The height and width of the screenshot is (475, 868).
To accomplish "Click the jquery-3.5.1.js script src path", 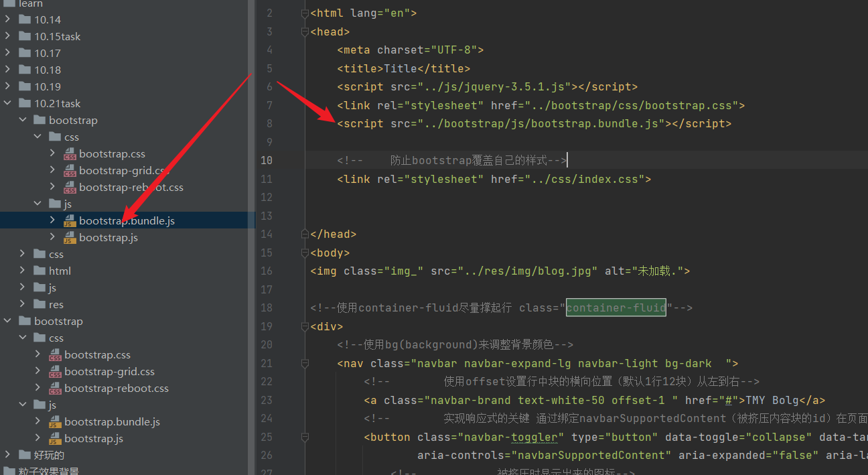I will pos(494,87).
